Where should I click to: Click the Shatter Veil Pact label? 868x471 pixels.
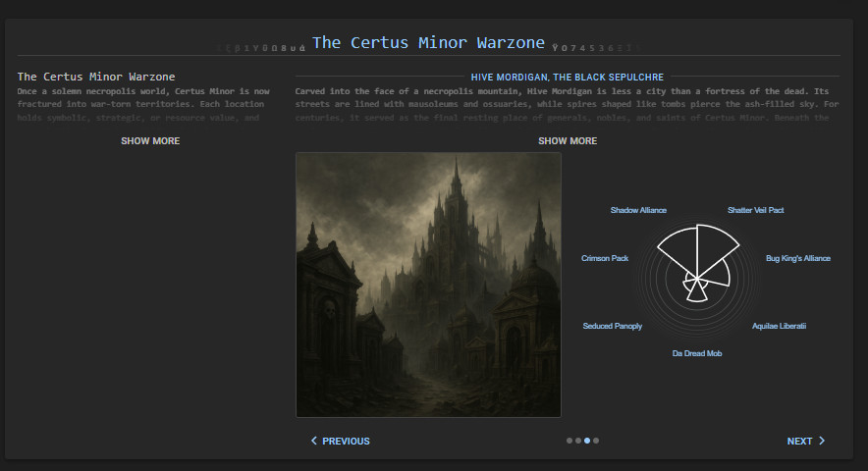click(755, 210)
